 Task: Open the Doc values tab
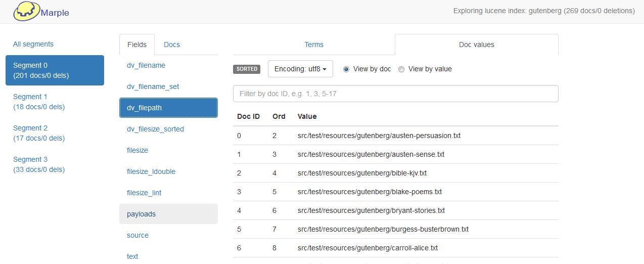click(x=476, y=45)
